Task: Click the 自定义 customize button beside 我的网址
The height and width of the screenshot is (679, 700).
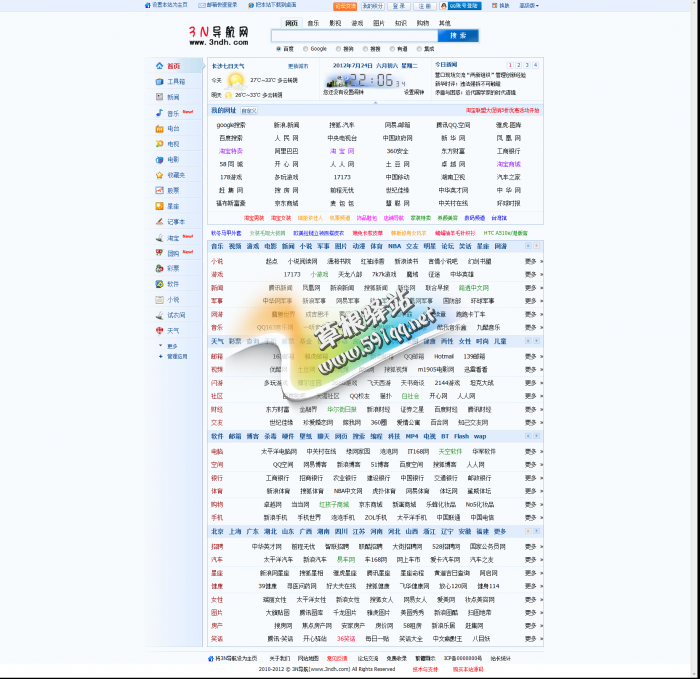Action: [249, 110]
